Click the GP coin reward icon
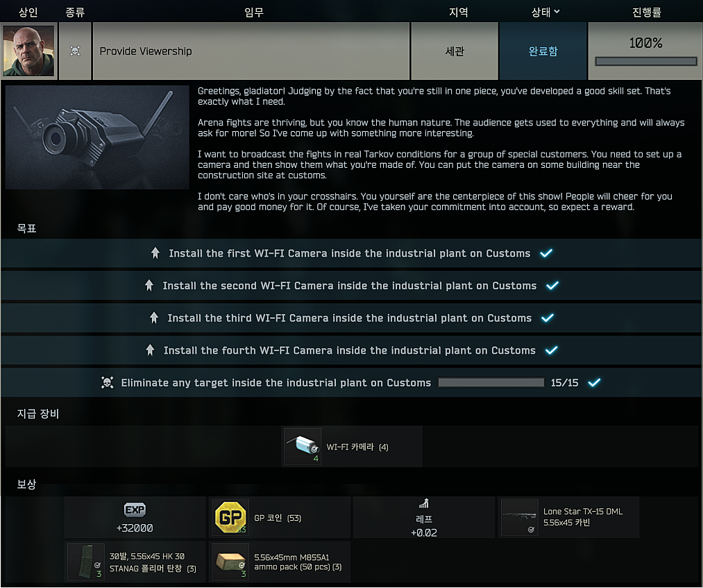The height and width of the screenshot is (588, 703). (230, 517)
